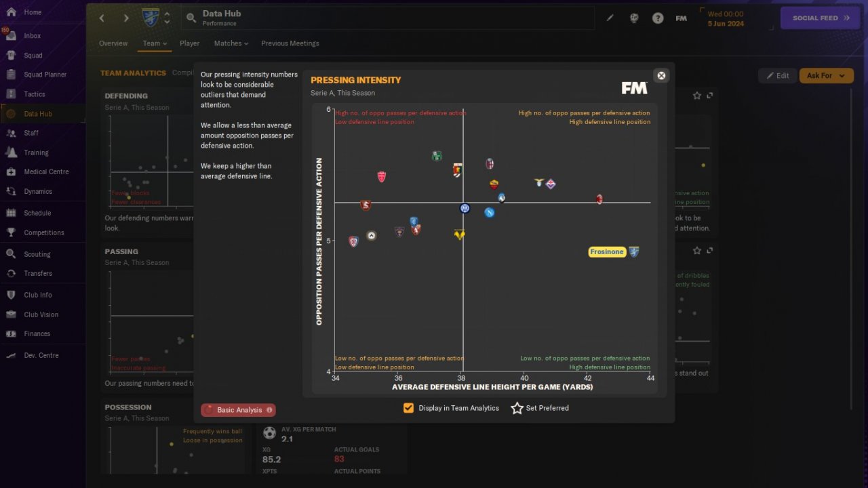868x488 pixels.
Task: Select the green Sassuolo badge on the chart
Action: (437, 156)
